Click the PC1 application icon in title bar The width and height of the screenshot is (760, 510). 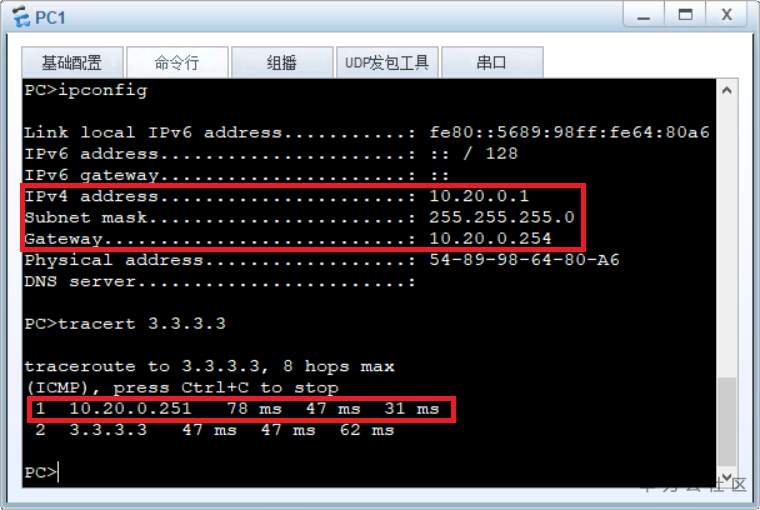21,17
